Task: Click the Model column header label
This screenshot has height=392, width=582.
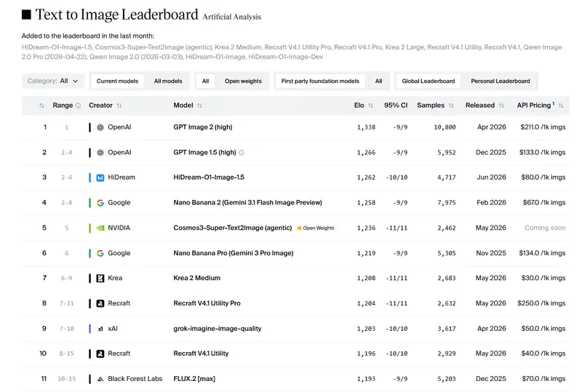Action: [x=183, y=105]
